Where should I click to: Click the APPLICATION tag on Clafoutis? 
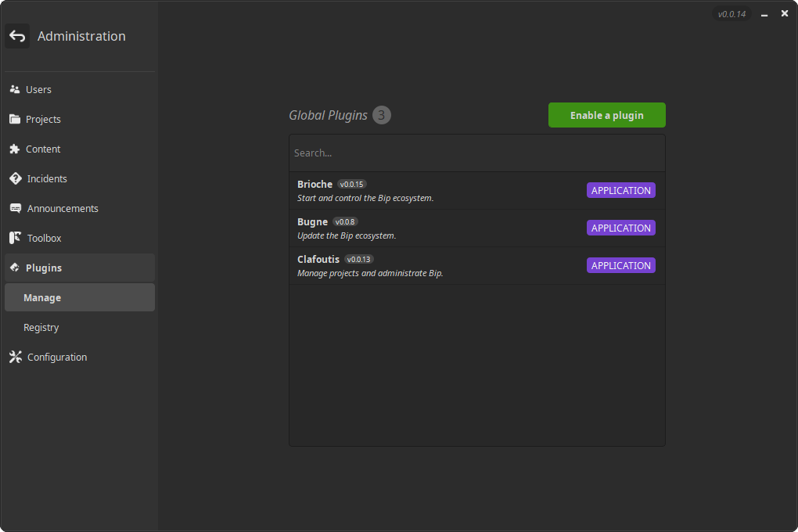(620, 265)
